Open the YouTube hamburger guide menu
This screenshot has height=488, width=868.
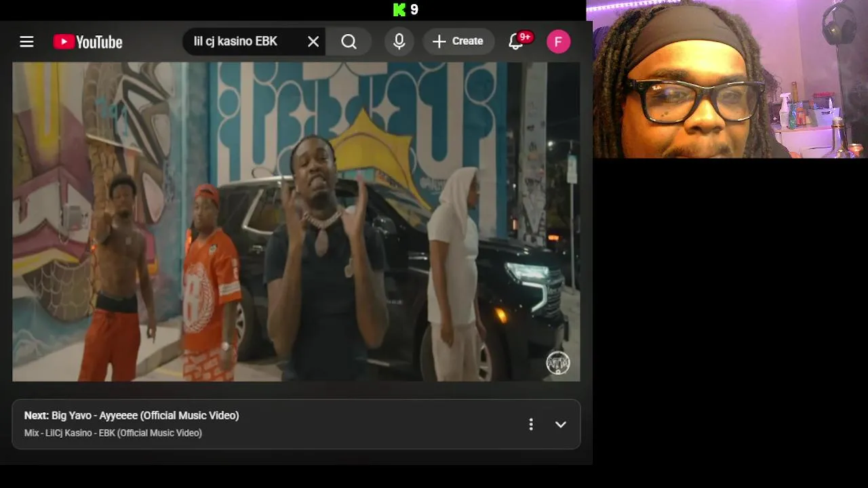click(x=26, y=42)
